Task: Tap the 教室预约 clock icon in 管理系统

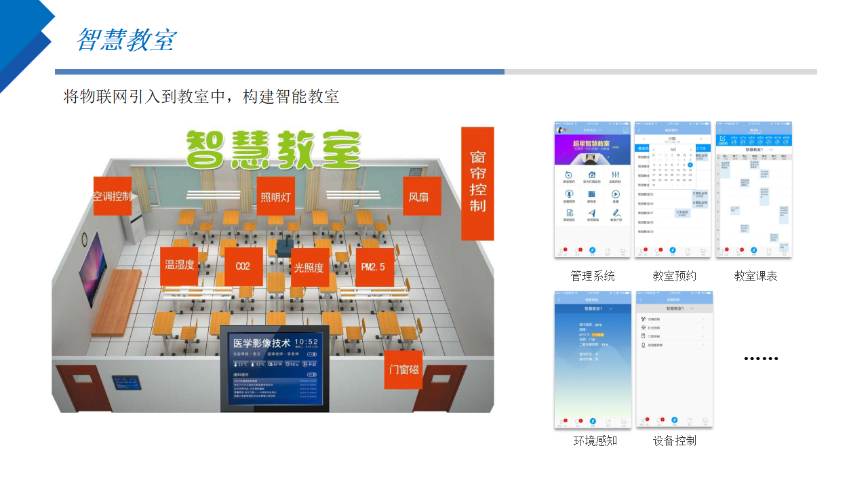Action: click(568, 176)
